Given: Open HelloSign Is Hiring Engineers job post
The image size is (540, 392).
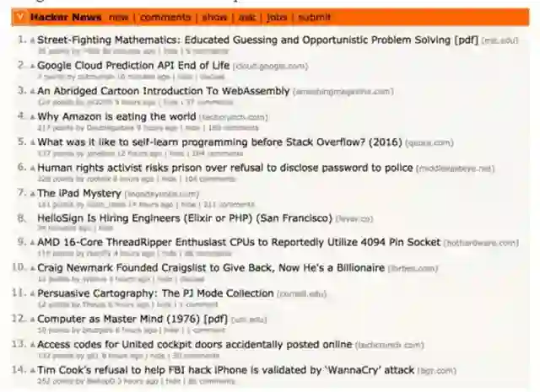Looking at the screenshot, I should tap(185, 218).
